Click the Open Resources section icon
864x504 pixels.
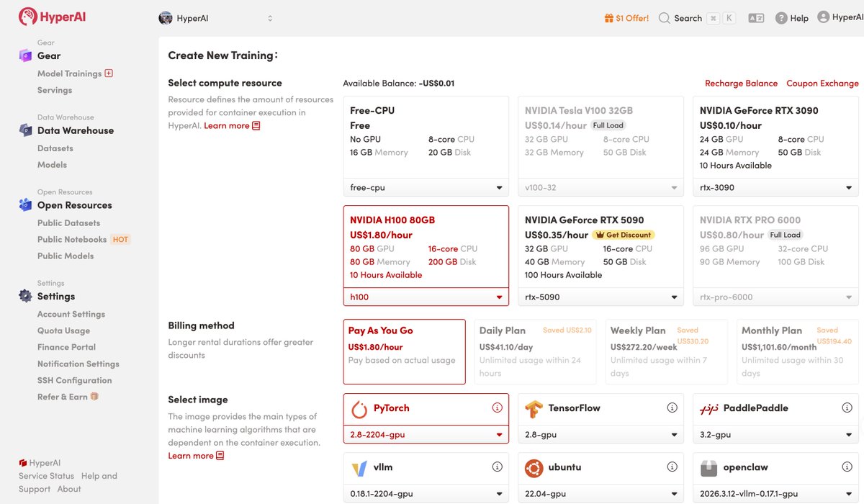[25, 205]
